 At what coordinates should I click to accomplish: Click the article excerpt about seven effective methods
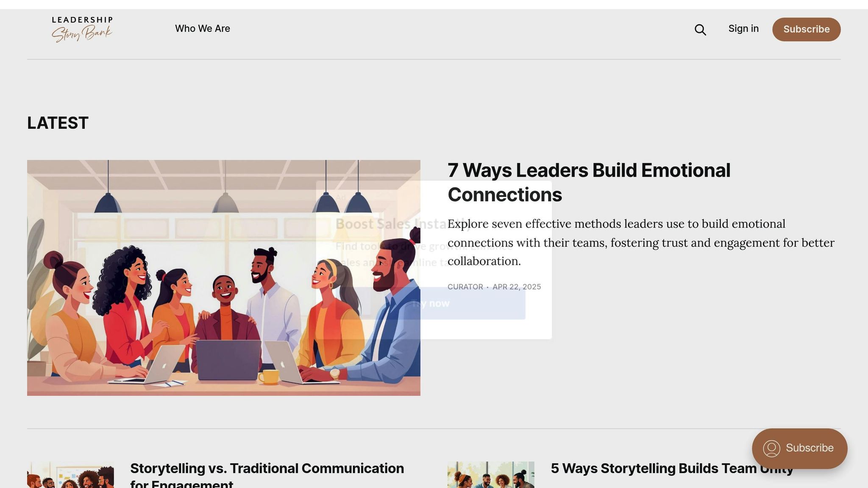click(x=641, y=242)
